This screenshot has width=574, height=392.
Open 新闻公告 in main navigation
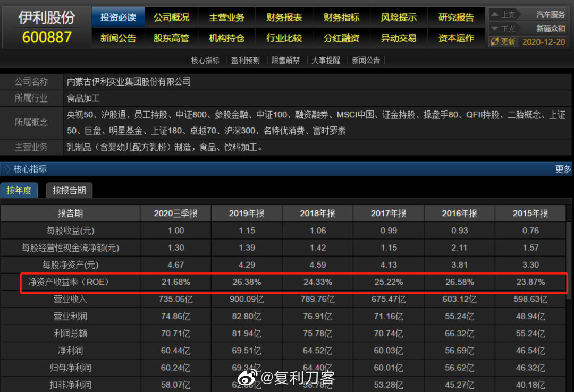tap(118, 38)
